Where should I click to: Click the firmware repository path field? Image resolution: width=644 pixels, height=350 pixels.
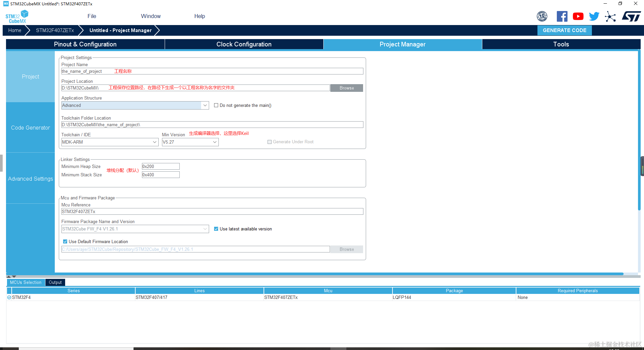[x=195, y=249]
